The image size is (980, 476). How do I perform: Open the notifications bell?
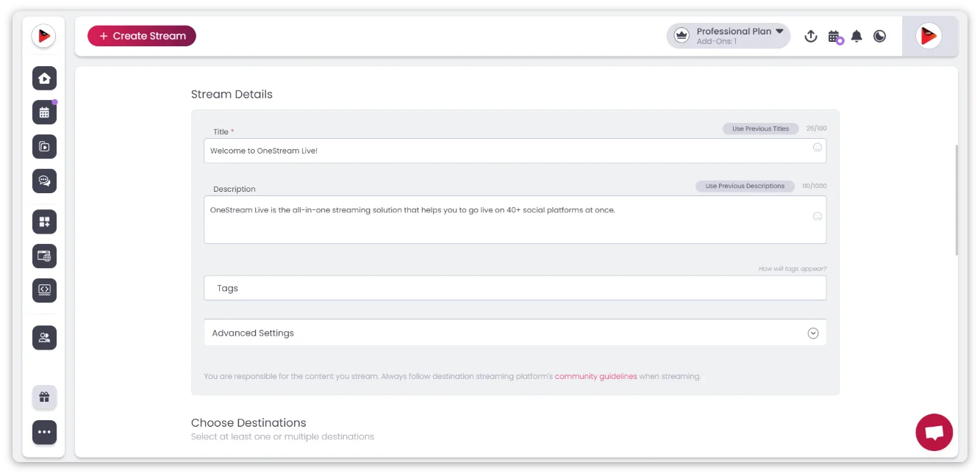coord(856,36)
